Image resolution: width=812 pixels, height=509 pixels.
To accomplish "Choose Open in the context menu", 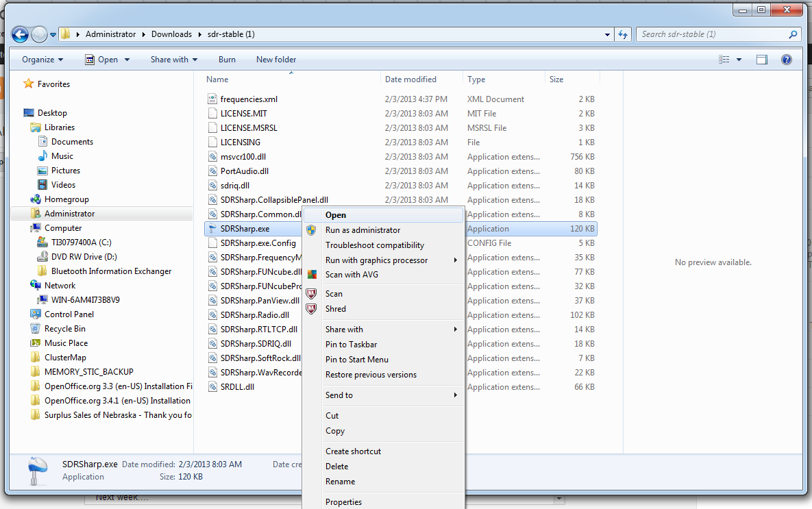I will pos(383,215).
